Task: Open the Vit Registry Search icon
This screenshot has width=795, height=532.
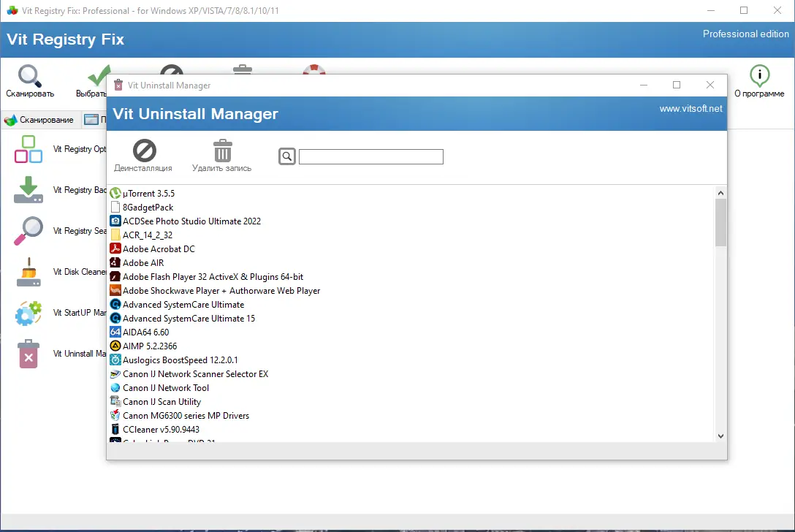Action: 28,231
